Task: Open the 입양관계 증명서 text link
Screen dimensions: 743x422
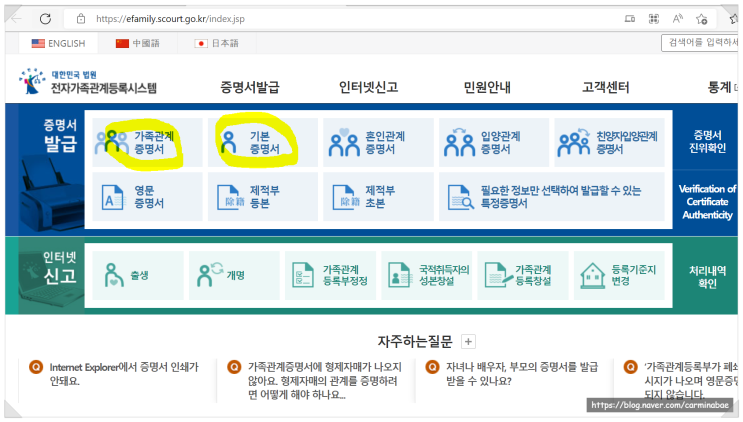Action: tap(500, 143)
